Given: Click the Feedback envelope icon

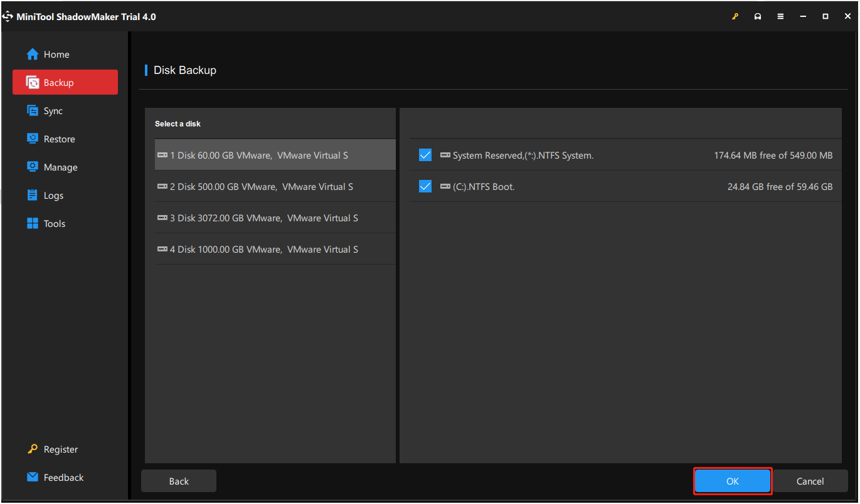Looking at the screenshot, I should (33, 477).
